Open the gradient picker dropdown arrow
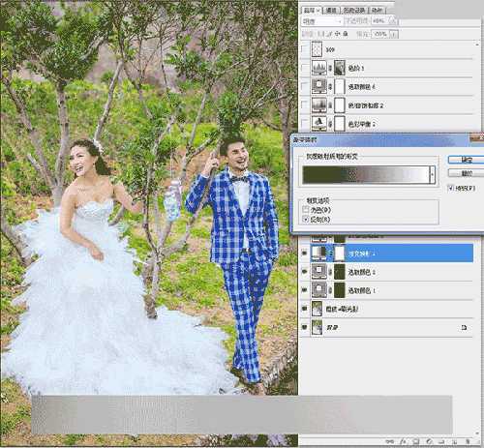The height and width of the screenshot is (448, 484). (433, 175)
